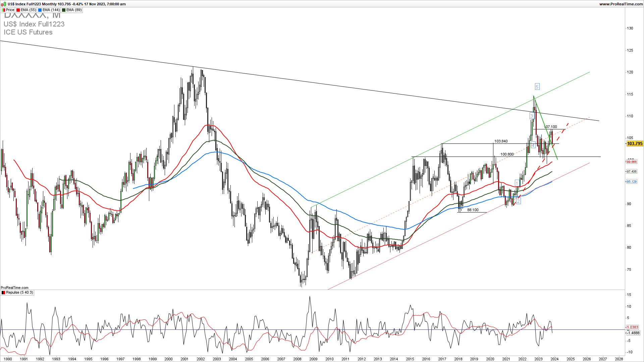Viewport: 644px width, 362px height.
Task: Click the current price tag 103.795
Action: coord(635,143)
